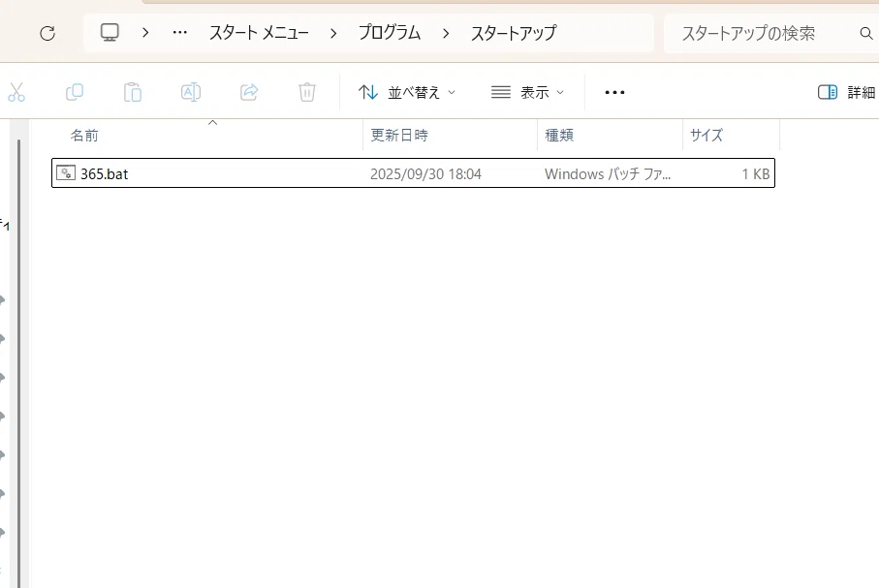This screenshot has width=879, height=588.
Task: Expand chevron after スタート メニュー
Action: pos(333,33)
